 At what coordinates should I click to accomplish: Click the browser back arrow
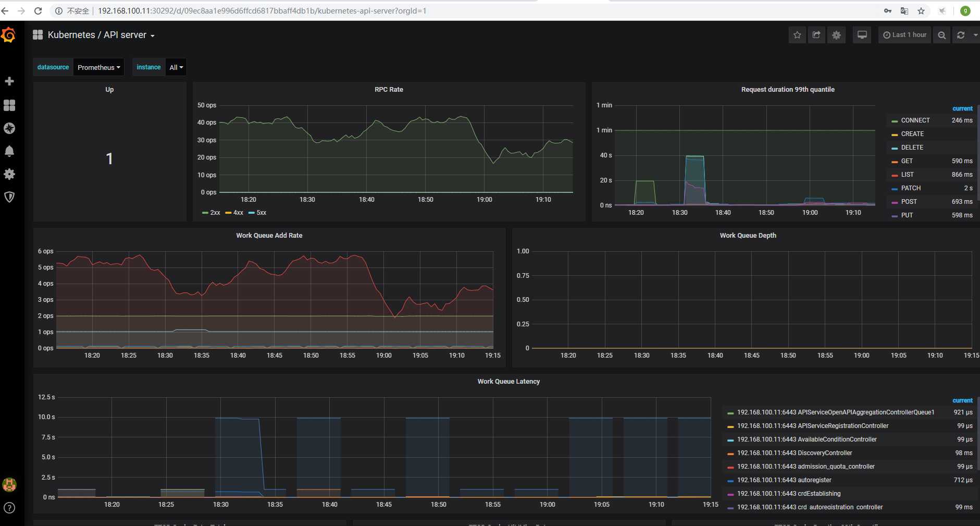point(5,10)
